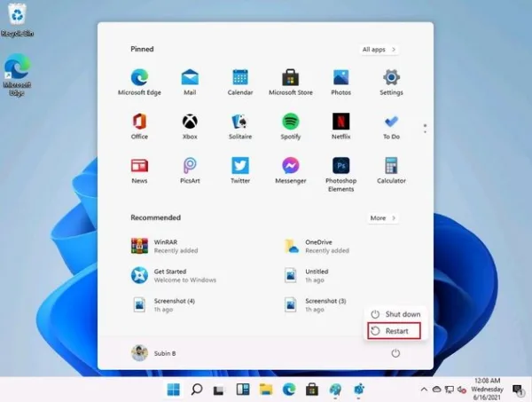Open WinRAR recently added item
Image resolution: width=532 pixels, height=402 pixels.
165,246
